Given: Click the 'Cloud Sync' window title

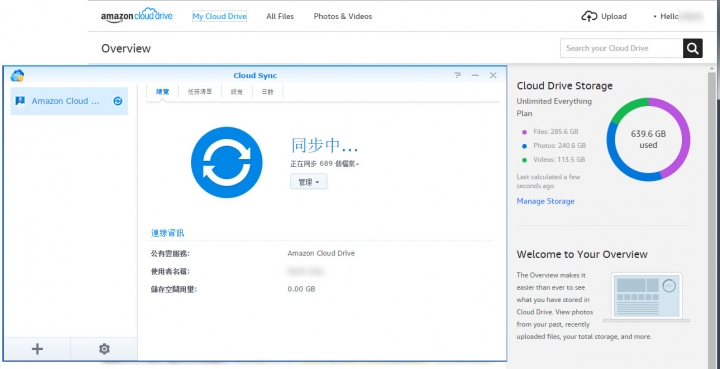Looking at the screenshot, I should coord(255,76).
